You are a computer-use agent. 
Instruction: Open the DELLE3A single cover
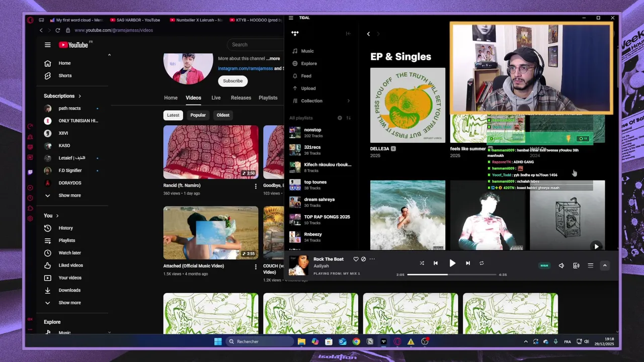(408, 105)
